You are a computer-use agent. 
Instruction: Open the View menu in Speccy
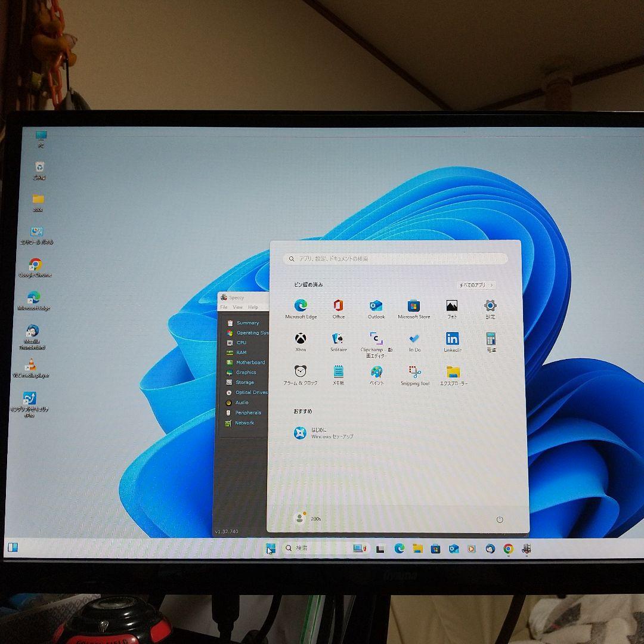click(237, 306)
